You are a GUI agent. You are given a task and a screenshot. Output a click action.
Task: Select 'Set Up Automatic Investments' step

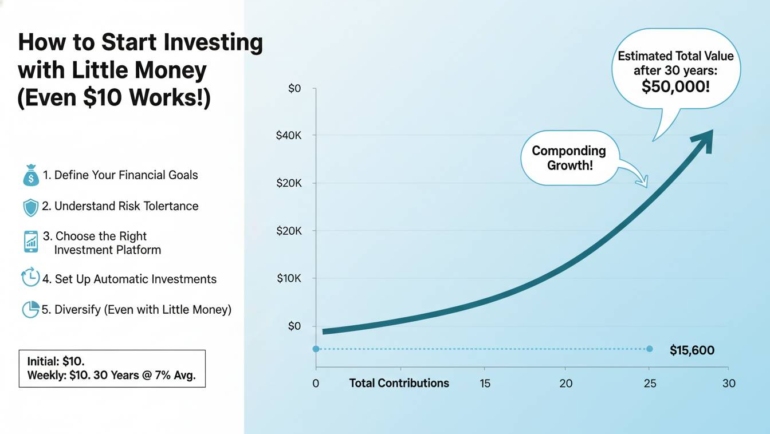129,279
